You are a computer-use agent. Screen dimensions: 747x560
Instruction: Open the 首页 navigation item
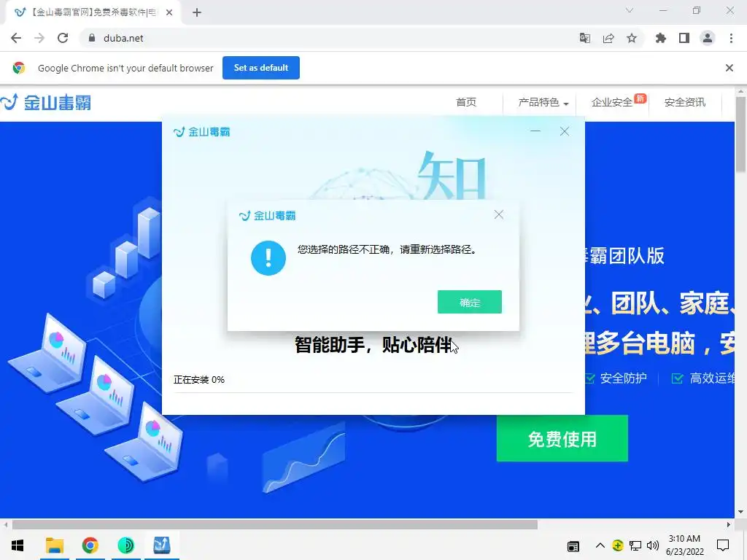tap(466, 102)
